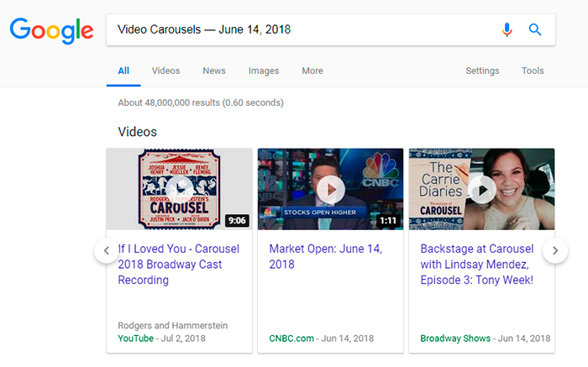Switch to the Videos tab
The image size is (588, 367).
tap(165, 71)
